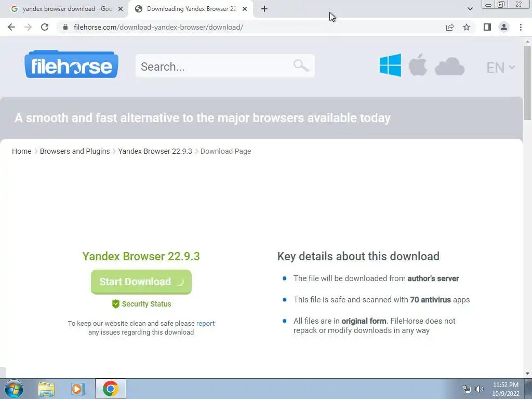Screen dimensions: 532x399
Task: Close the Downloading Yandex Browser tab
Action: tap(245, 9)
